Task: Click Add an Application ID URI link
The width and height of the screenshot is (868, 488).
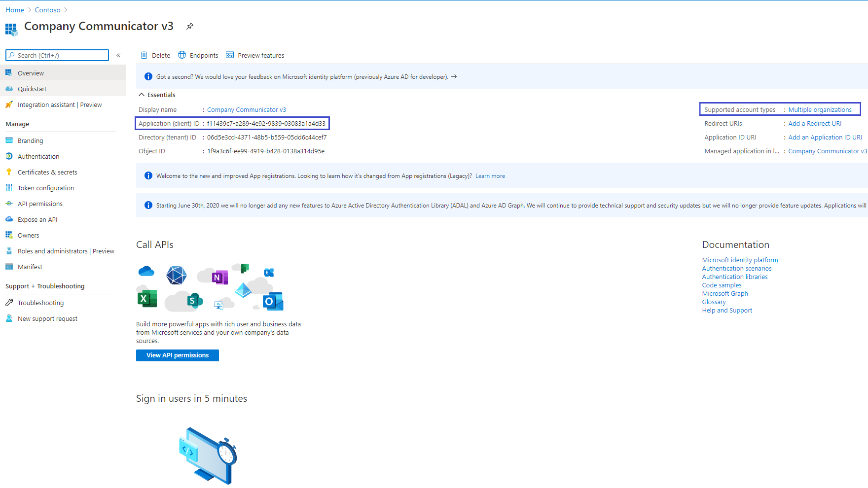Action: click(825, 137)
